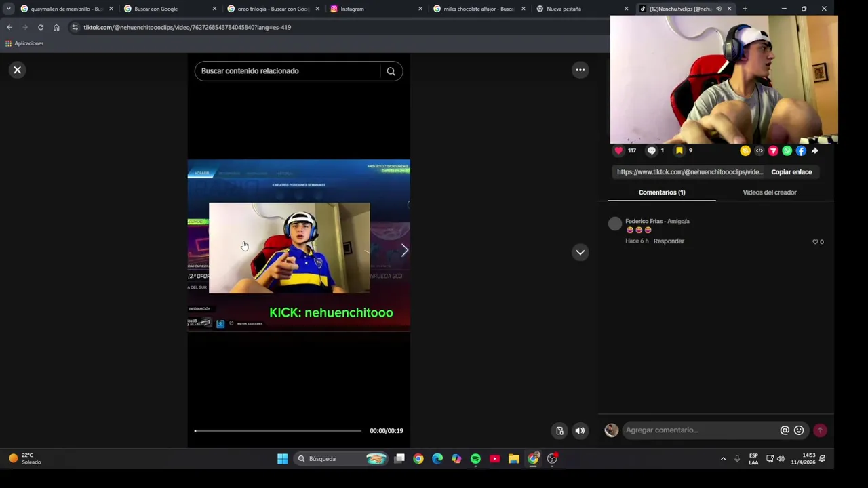The width and height of the screenshot is (868, 488).
Task: Close the Instagram browser tab
Action: tap(420, 9)
